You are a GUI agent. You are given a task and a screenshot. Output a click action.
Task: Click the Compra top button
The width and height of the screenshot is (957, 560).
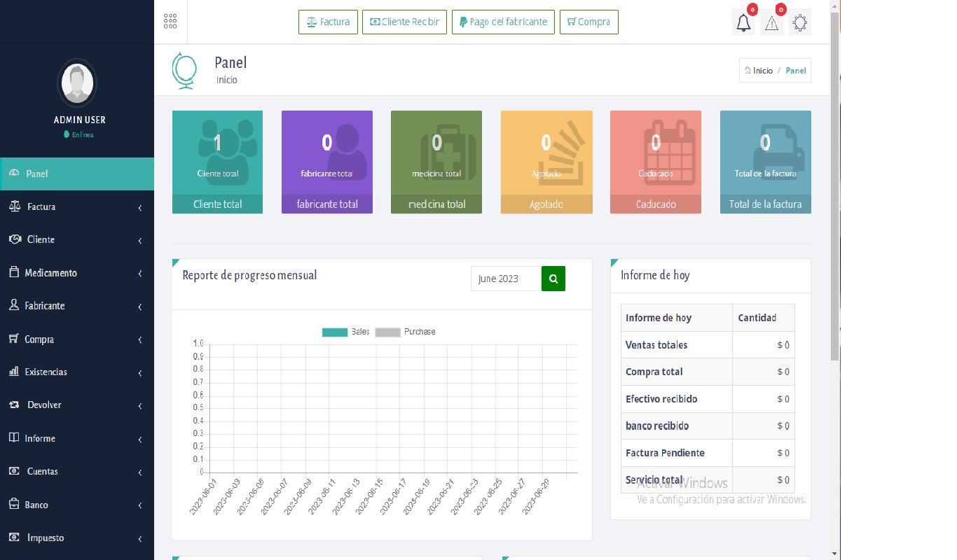(x=588, y=22)
